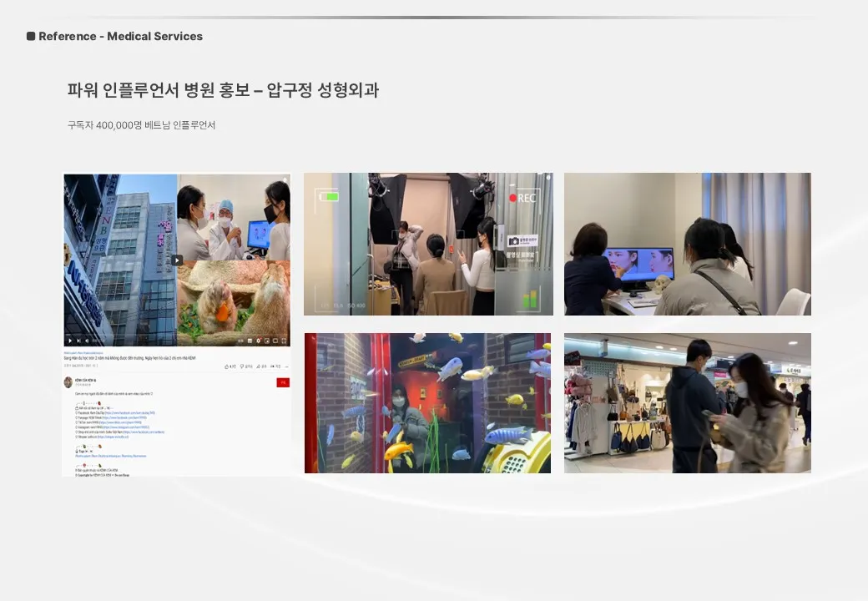The image size is (868, 601).
Task: Click the thumbs-up like icon below the video
Action: [x=227, y=366]
